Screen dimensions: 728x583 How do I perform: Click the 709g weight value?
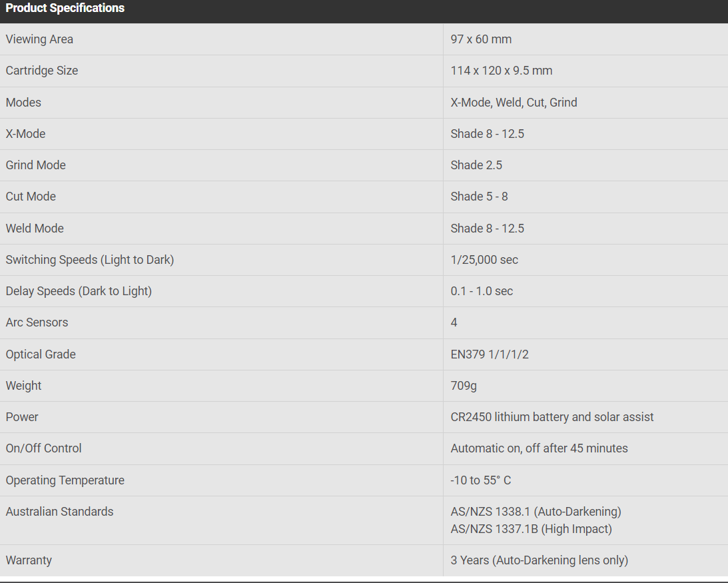464,386
